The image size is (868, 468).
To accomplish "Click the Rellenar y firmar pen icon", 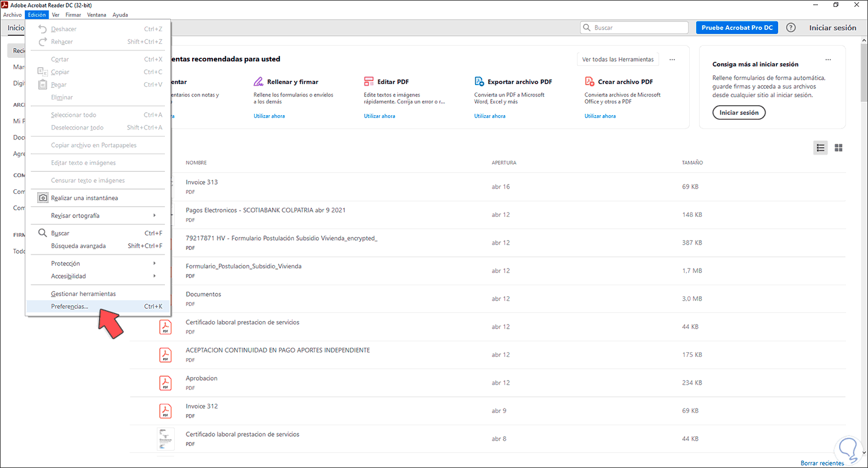I will (x=259, y=82).
